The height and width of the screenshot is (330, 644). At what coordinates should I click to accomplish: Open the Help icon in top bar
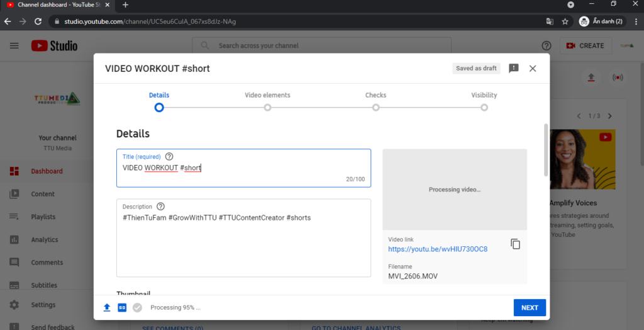[x=546, y=45]
